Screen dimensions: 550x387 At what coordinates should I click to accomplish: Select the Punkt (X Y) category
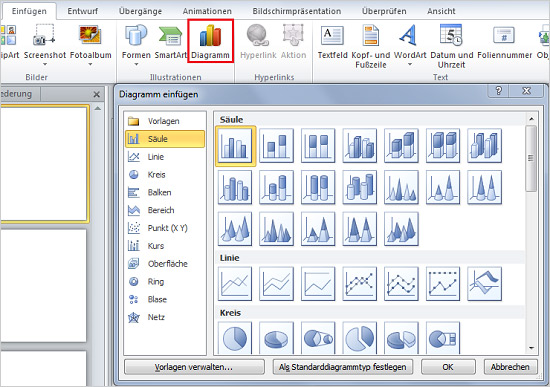[x=165, y=228]
